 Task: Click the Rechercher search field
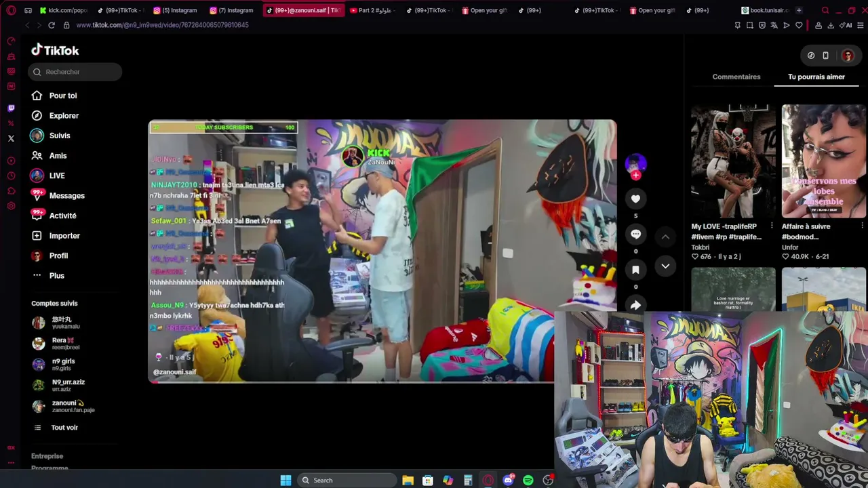point(75,72)
